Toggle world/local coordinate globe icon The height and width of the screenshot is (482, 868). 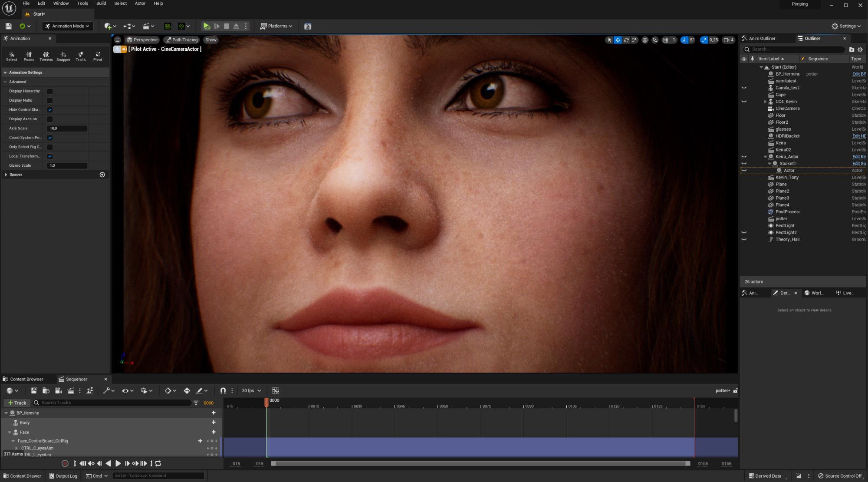645,40
